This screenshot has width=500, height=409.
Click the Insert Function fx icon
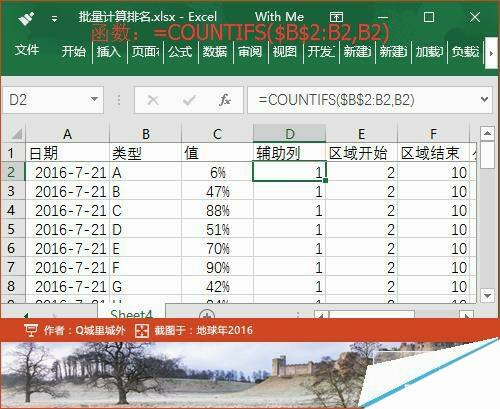click(225, 100)
